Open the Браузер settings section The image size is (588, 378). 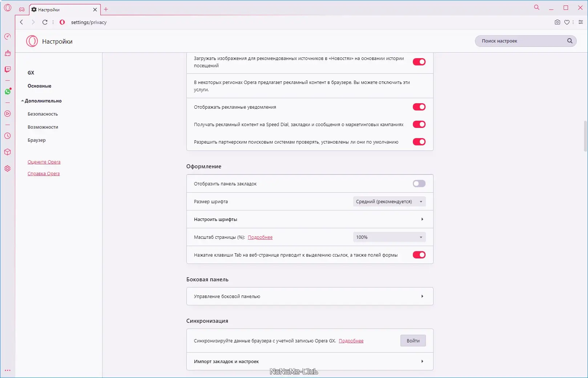[x=37, y=140]
